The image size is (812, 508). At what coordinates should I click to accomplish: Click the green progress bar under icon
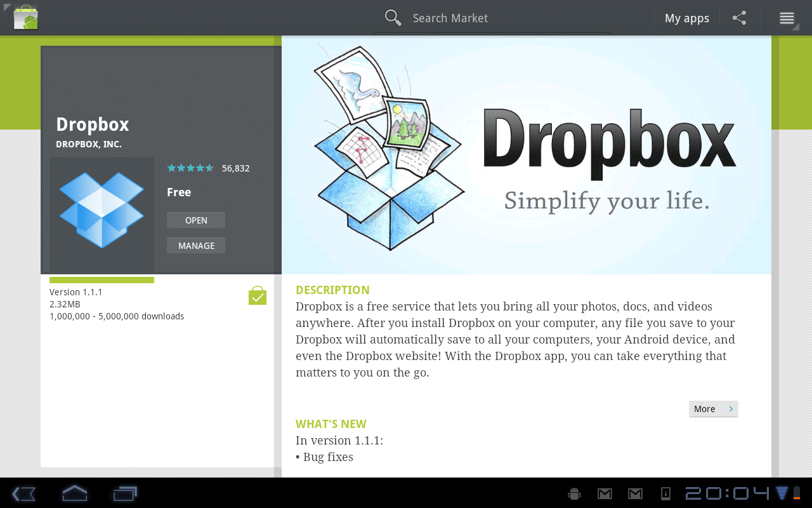(101, 280)
